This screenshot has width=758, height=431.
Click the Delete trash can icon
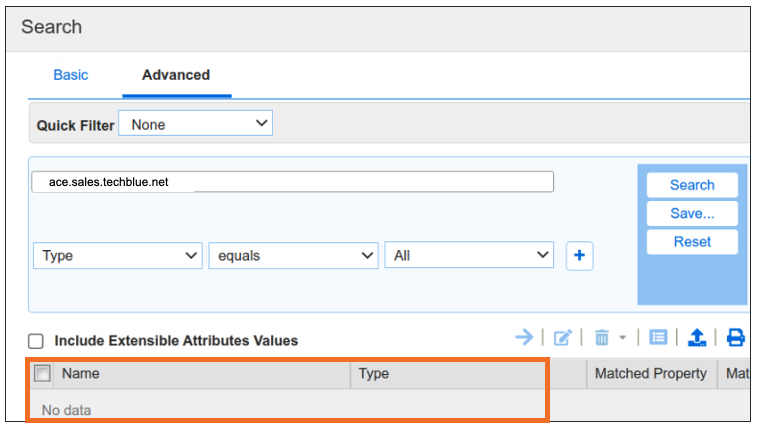coord(602,338)
